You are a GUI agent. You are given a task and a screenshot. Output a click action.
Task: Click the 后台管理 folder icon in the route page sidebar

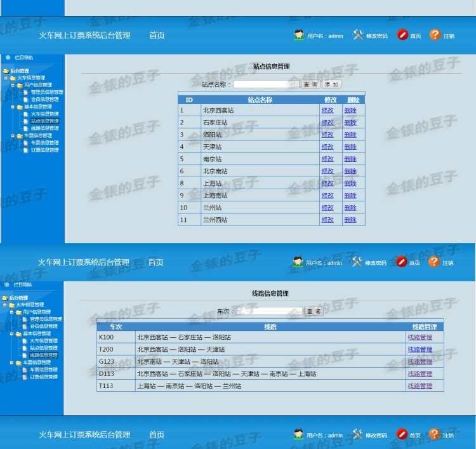tap(4, 298)
